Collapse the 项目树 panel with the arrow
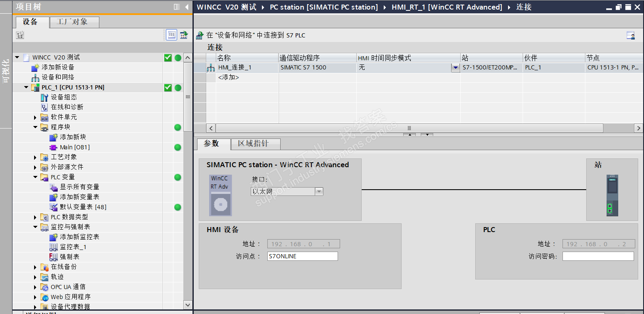Screen dimensions: 644x314 [x=187, y=7]
